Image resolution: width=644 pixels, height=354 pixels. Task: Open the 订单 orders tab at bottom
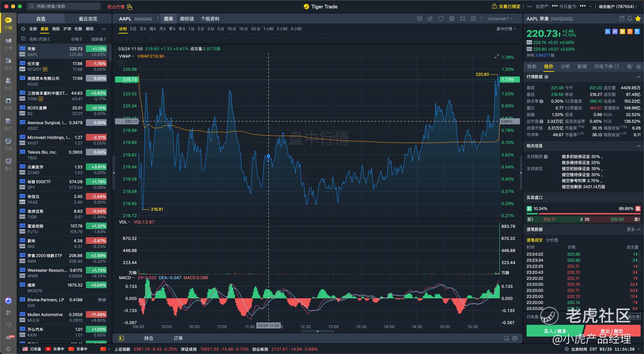tap(178, 338)
